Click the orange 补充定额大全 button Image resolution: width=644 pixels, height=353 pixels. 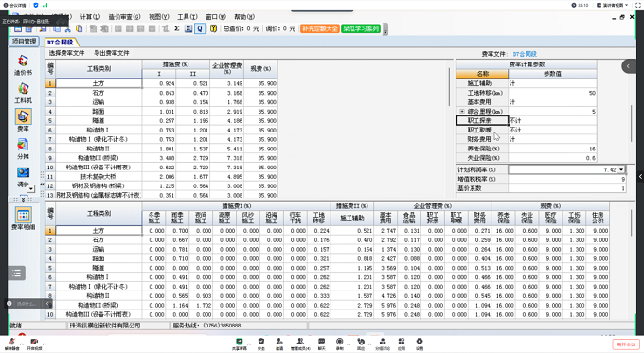pyautogui.click(x=319, y=28)
